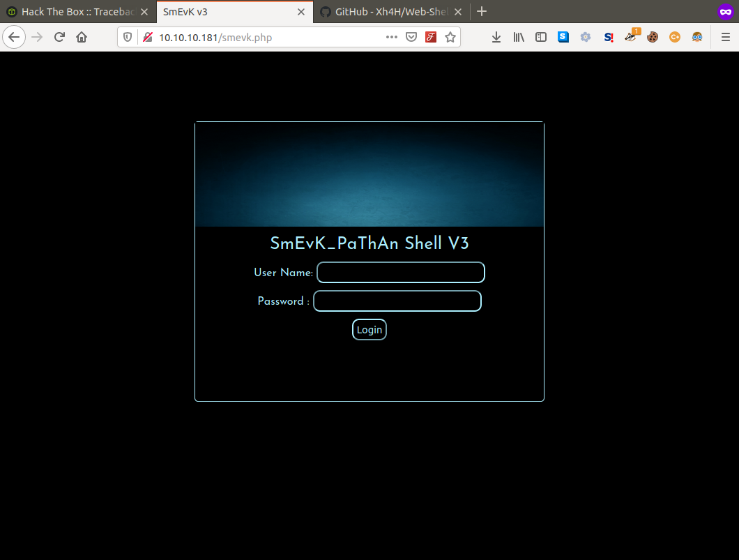Toggle the sidebar view icon

coord(541,37)
